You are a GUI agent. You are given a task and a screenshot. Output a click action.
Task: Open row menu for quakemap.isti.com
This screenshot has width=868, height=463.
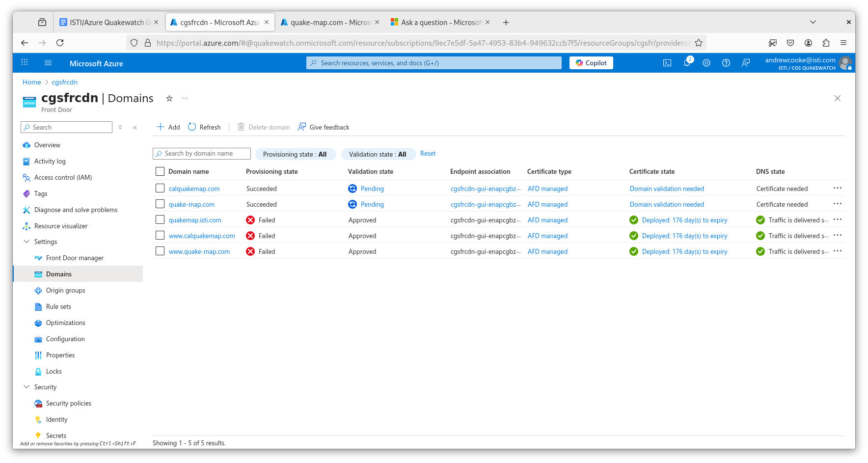[838, 219]
